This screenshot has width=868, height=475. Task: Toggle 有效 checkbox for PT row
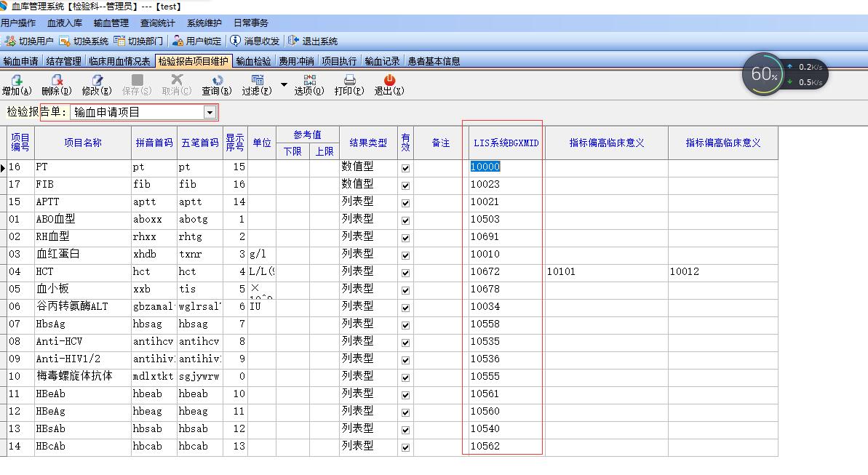pos(406,168)
